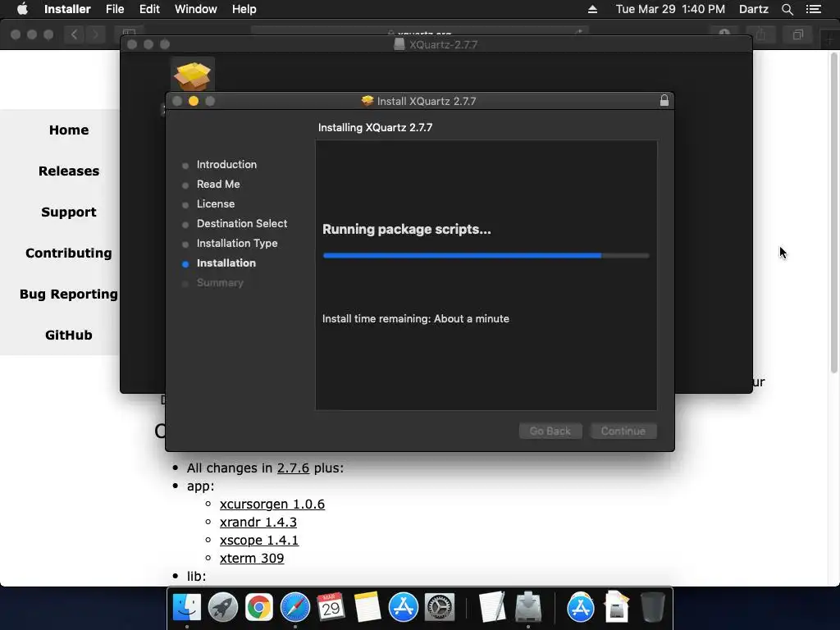Click Safari show tabs overview button

click(797, 34)
